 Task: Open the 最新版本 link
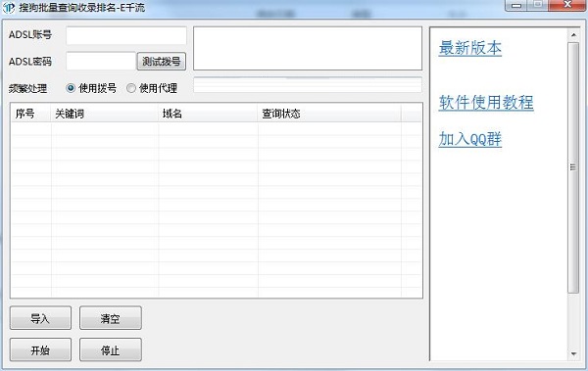coord(469,48)
